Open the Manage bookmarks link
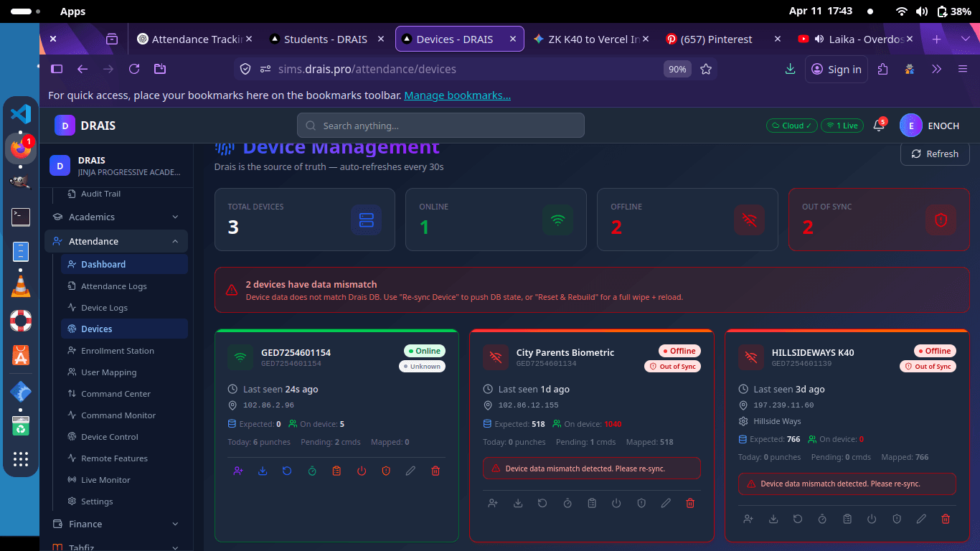 457,95
